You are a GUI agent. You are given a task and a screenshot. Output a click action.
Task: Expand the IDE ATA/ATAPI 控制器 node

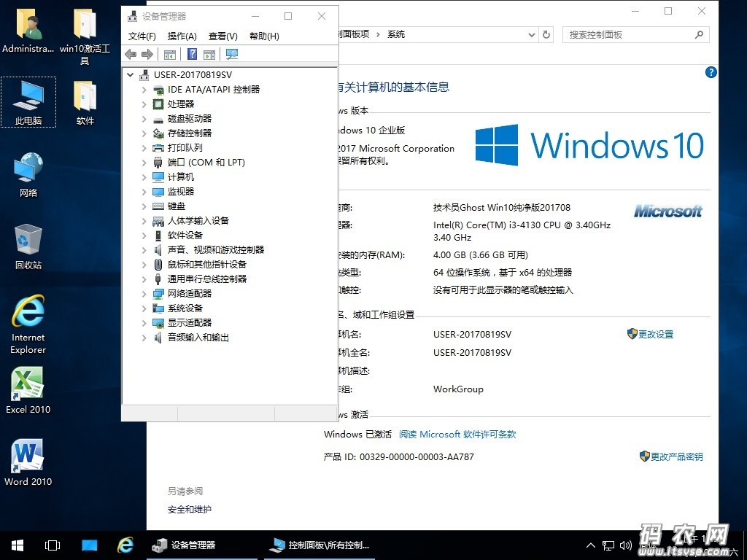pyautogui.click(x=144, y=90)
